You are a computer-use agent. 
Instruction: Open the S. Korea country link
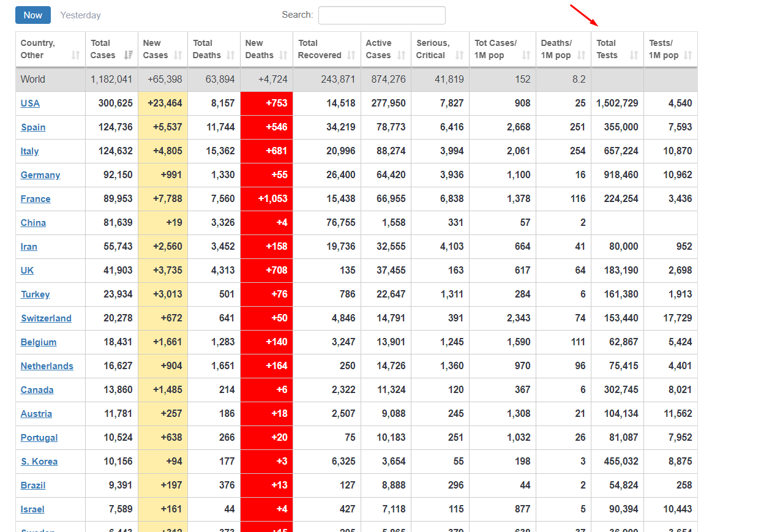pos(39,461)
